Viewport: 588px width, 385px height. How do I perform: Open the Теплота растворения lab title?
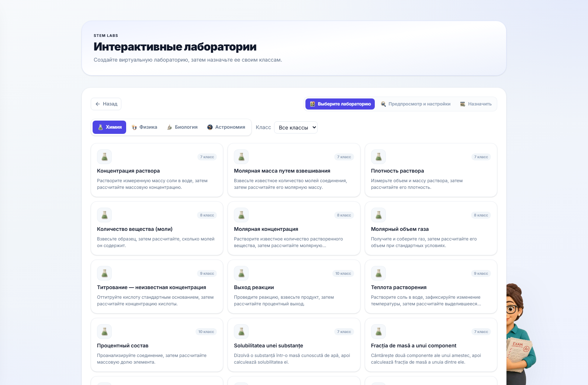[399, 287]
